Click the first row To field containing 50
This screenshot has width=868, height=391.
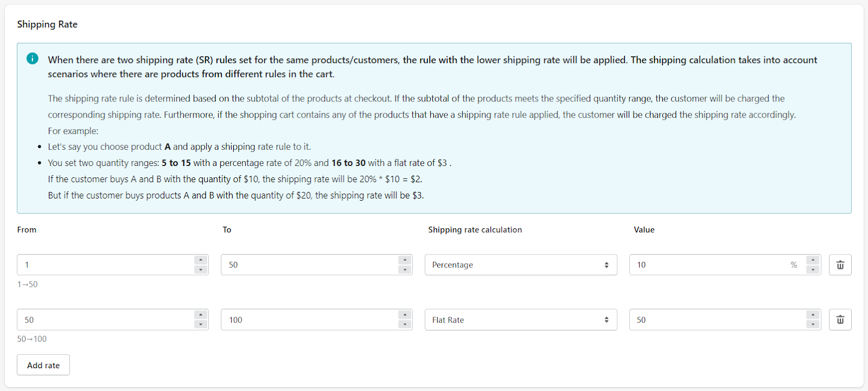coord(310,265)
